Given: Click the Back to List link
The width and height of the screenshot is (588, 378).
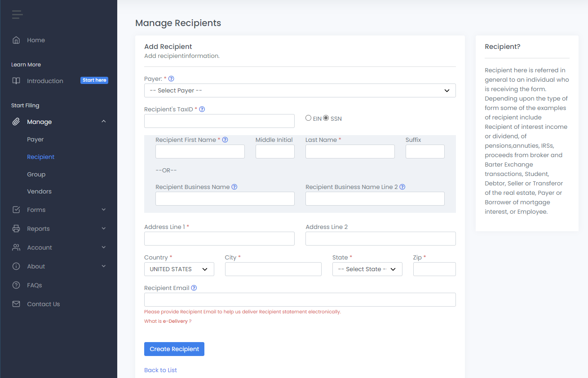Looking at the screenshot, I should point(160,370).
